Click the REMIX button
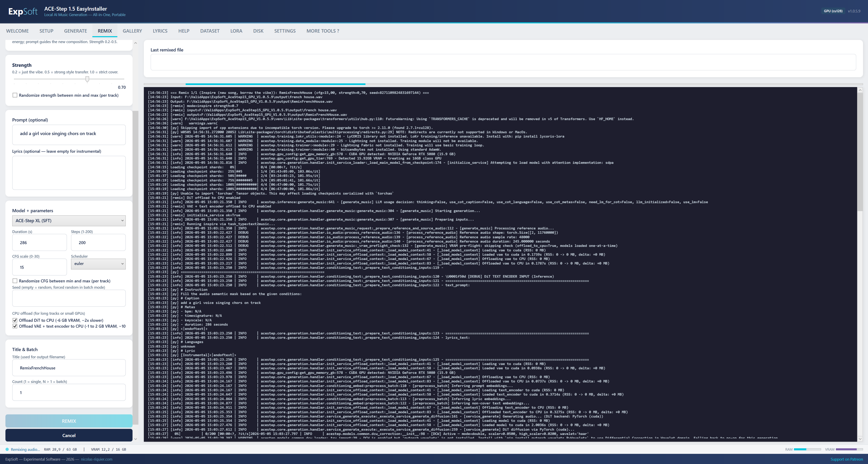The width and height of the screenshot is (868, 464). point(69,421)
